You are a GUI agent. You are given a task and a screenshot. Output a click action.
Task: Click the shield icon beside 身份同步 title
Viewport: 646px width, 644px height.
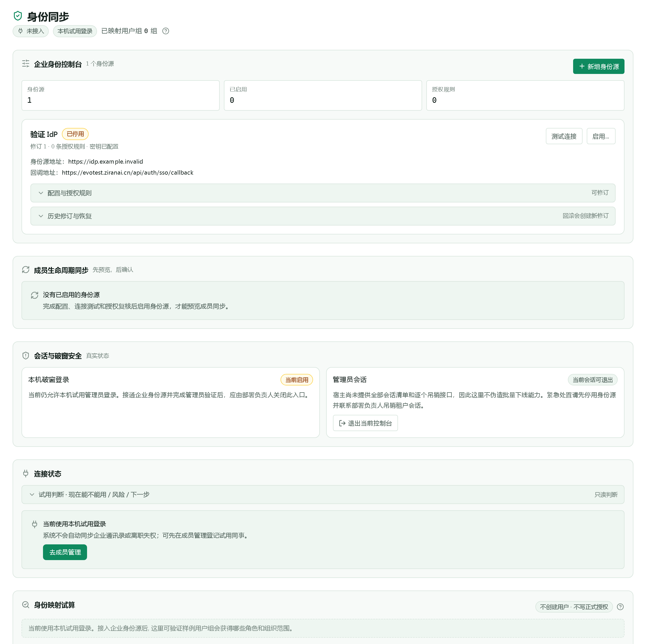click(x=18, y=16)
